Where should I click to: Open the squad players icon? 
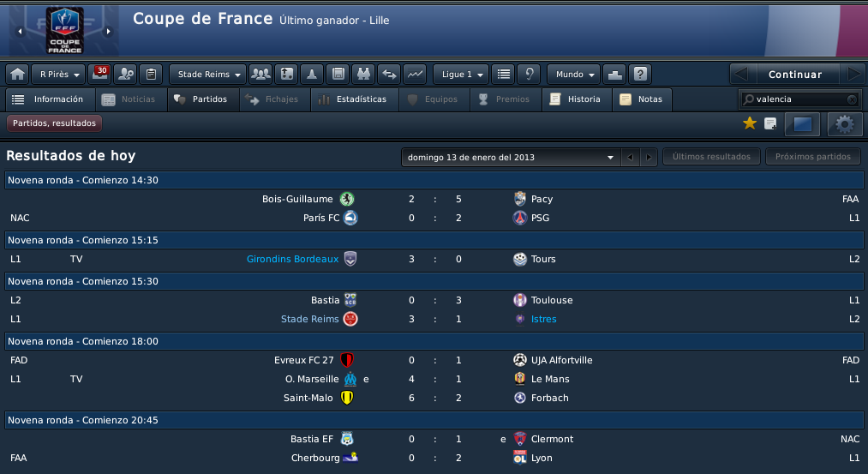click(260, 74)
